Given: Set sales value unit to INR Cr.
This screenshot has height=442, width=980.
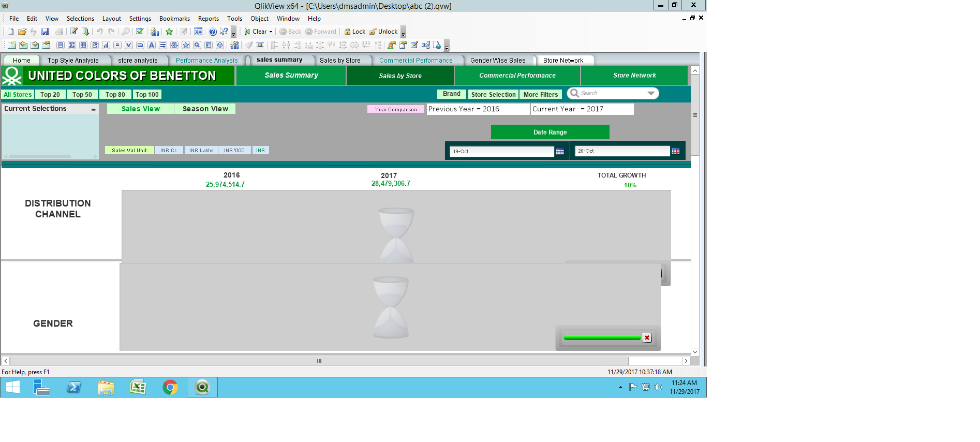Looking at the screenshot, I should (169, 151).
